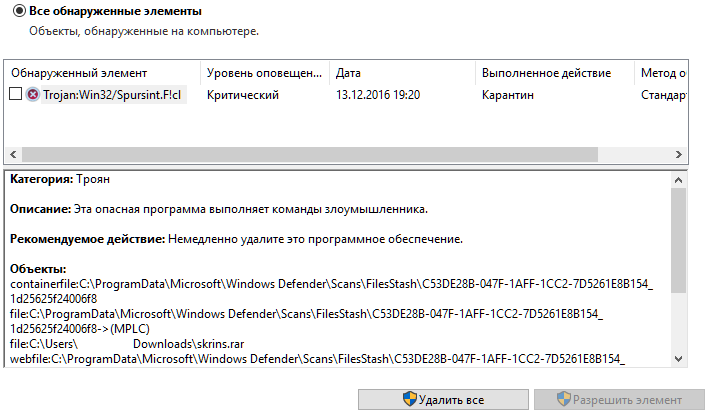The width and height of the screenshot is (707, 420).
Task: Click the shield icon on 'Разрешить элемент'
Action: [564, 399]
